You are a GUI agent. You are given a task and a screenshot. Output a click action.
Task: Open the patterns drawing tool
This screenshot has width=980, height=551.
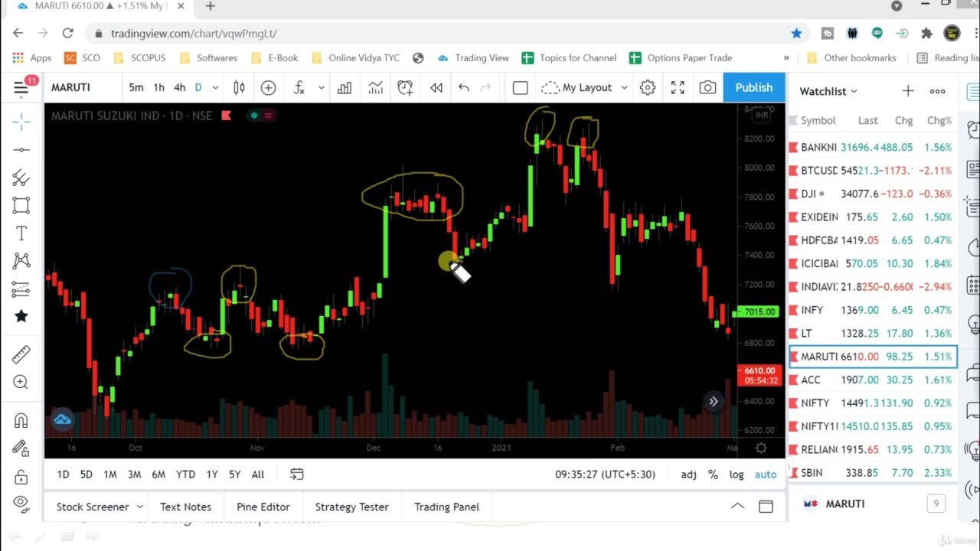[21, 261]
